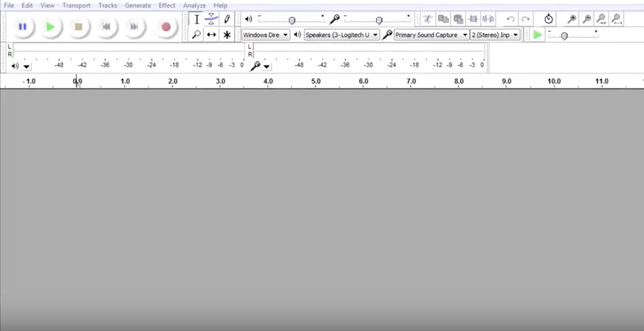Open the recording meter options dropdown arrow
Viewport: 644px width, 331px height.
(x=266, y=67)
